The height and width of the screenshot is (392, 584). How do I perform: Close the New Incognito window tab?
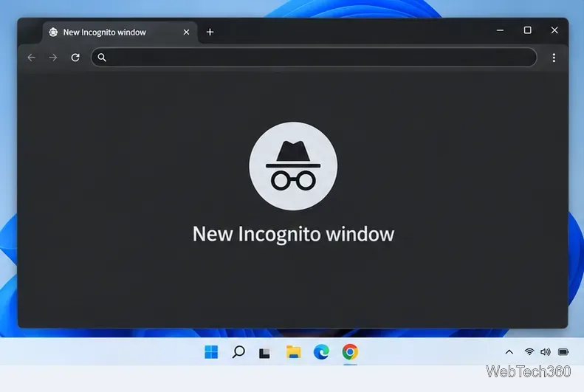tap(186, 32)
